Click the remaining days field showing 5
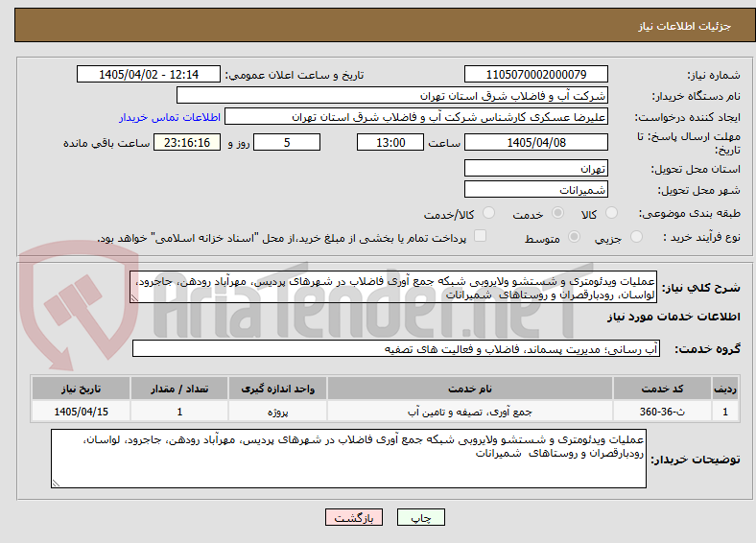The width and height of the screenshot is (756, 543). [x=287, y=142]
